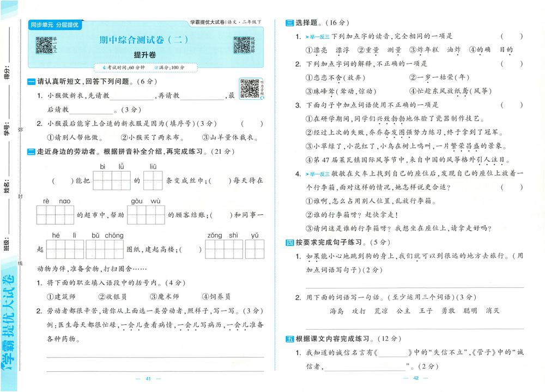This screenshot has height=392, width=545.
Task: Click the bracket before 能把
Action: [63, 181]
